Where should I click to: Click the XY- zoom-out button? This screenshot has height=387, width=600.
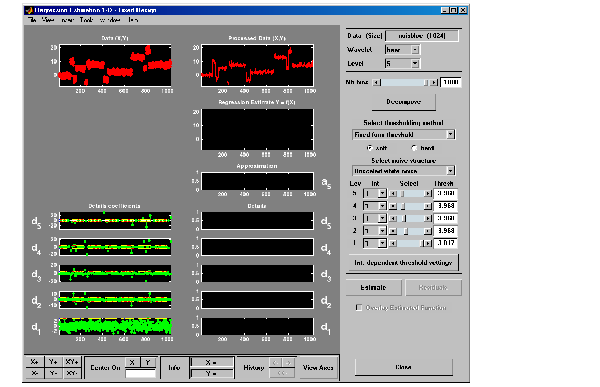[x=72, y=373]
